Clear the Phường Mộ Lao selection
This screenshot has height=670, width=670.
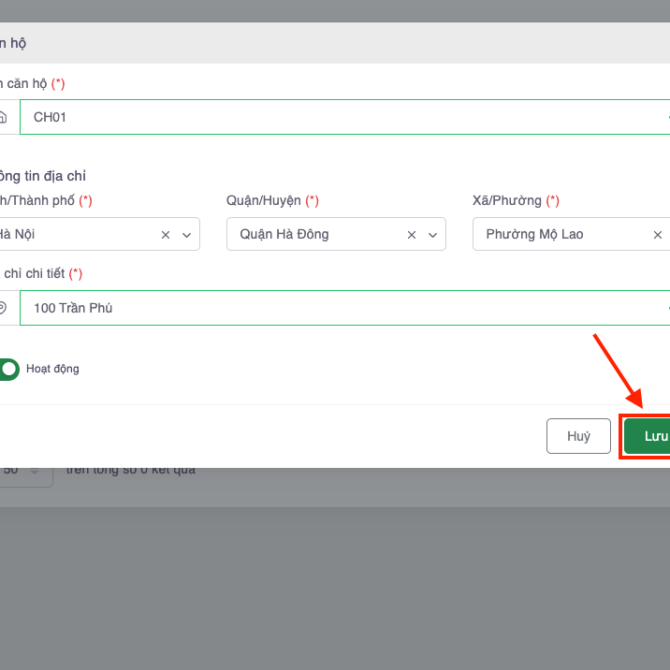657,235
